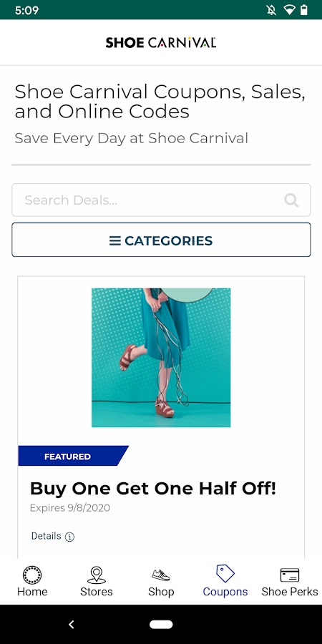Click the search magnifier icon
Screen dimensions: 322x644
pyautogui.click(x=291, y=200)
